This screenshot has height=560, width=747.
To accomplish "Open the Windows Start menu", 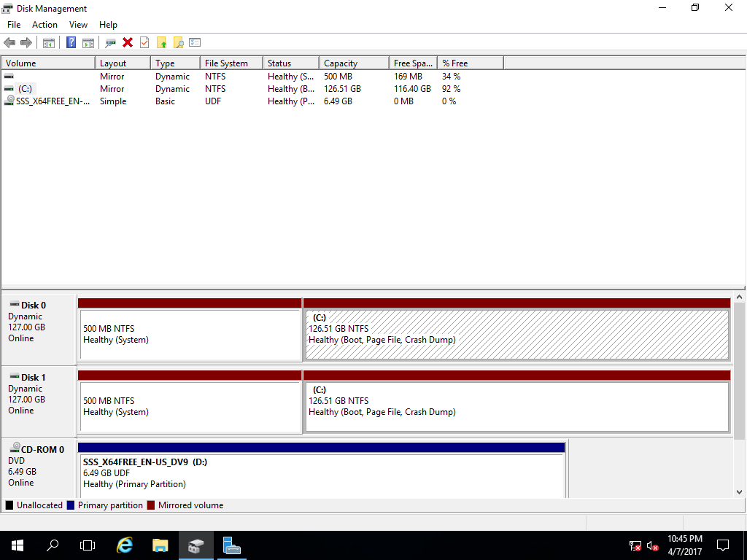I will tap(18, 545).
